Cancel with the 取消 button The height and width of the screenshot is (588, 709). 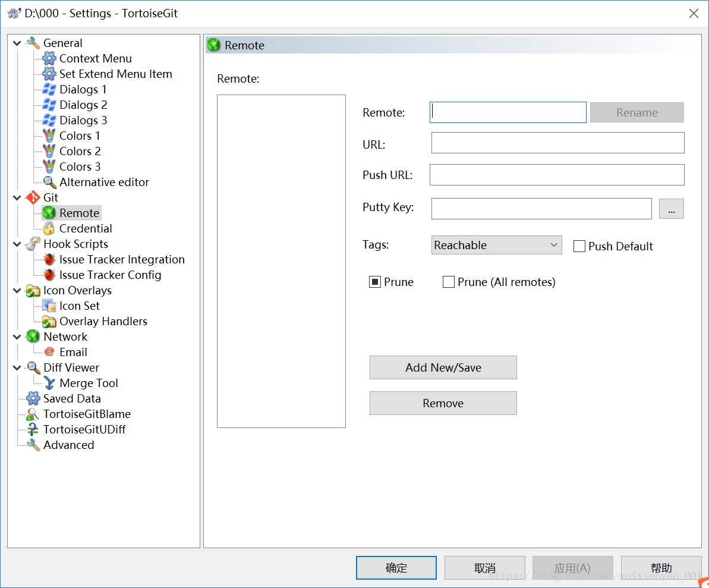(x=485, y=568)
